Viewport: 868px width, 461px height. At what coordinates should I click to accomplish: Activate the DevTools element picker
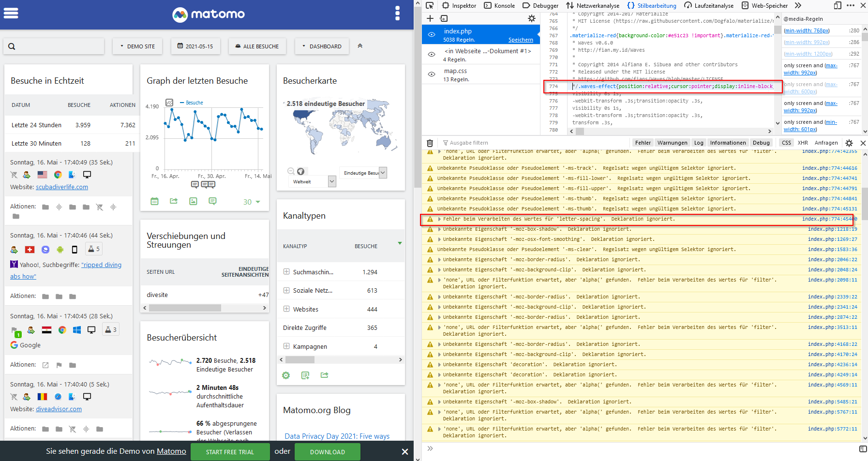[429, 6]
